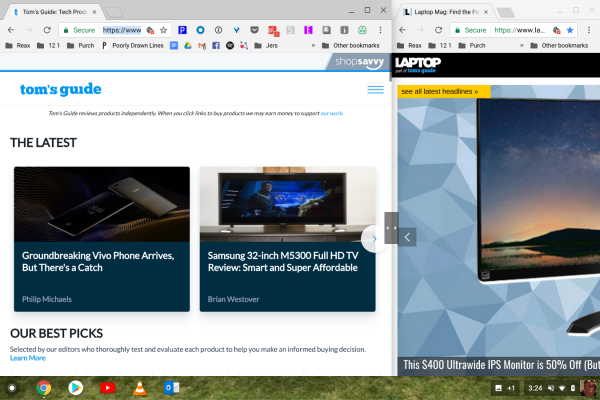Screen dimensions: 600x400
Task: Click the Learn More link under Our Best Picks
Action: [x=28, y=358]
